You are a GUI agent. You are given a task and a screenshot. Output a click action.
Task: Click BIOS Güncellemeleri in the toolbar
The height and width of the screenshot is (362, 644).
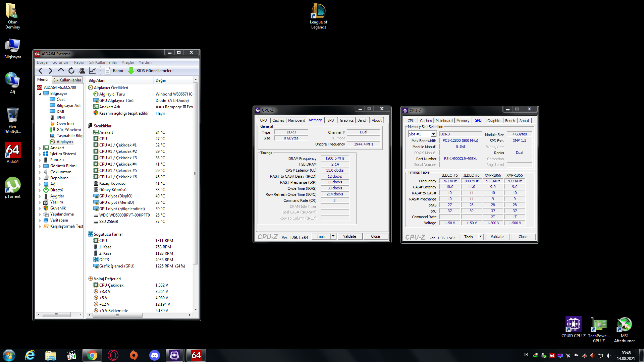click(x=150, y=71)
